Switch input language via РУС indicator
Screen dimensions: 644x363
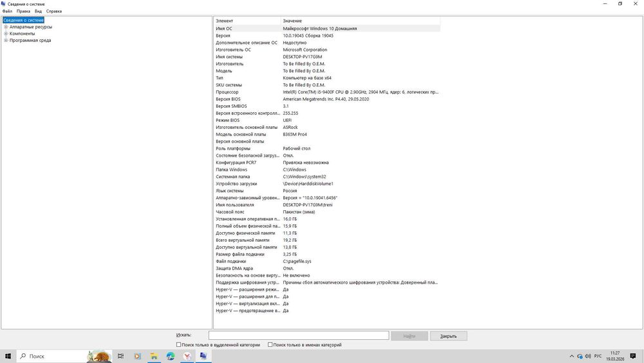[x=598, y=356]
